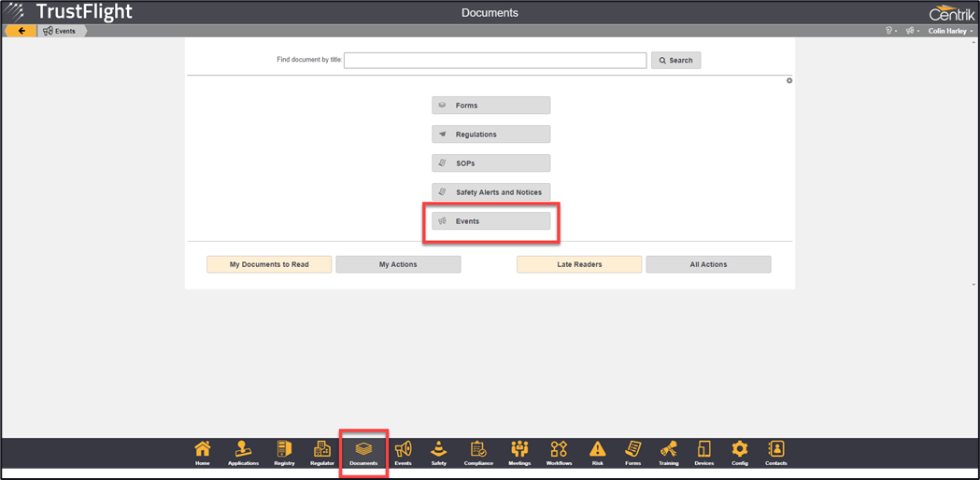Click the Centrik logo
This screenshot has height=480, width=980.
point(951,12)
